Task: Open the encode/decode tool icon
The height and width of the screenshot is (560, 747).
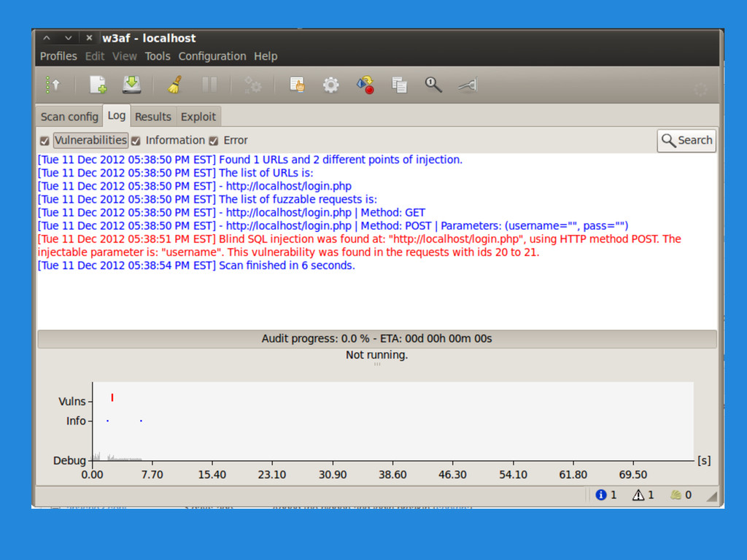Action: tap(365, 85)
